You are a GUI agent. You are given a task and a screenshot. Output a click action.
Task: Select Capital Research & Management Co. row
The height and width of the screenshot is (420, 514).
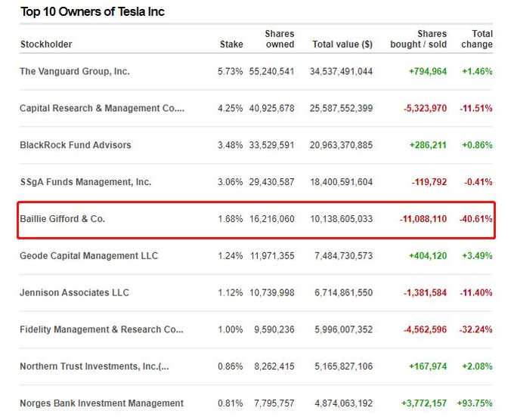(x=102, y=108)
